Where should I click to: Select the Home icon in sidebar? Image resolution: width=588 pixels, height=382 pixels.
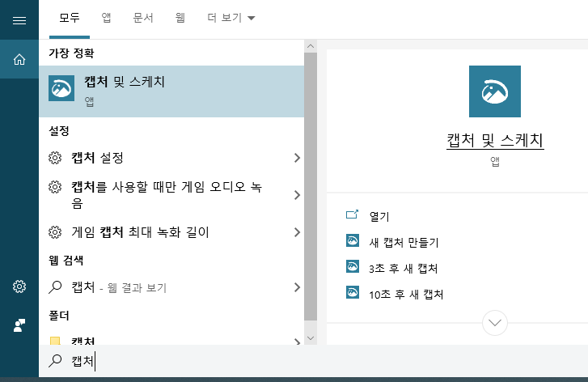pos(19,59)
